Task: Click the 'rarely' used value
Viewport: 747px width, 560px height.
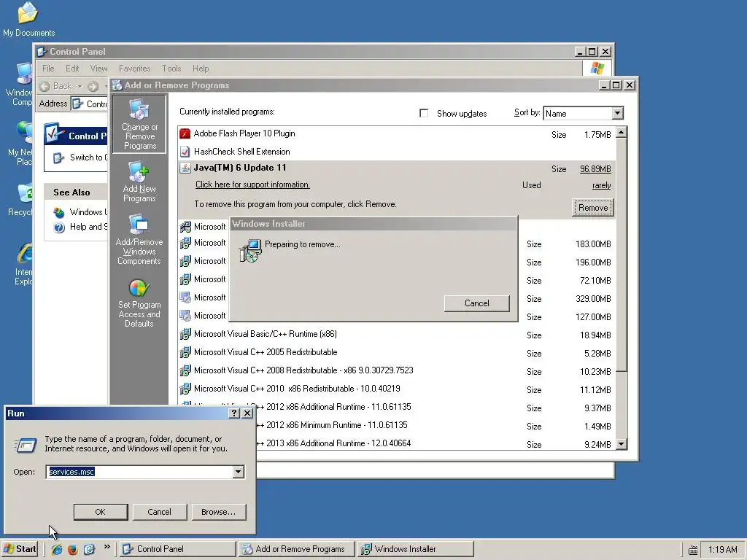Action: 601,186
